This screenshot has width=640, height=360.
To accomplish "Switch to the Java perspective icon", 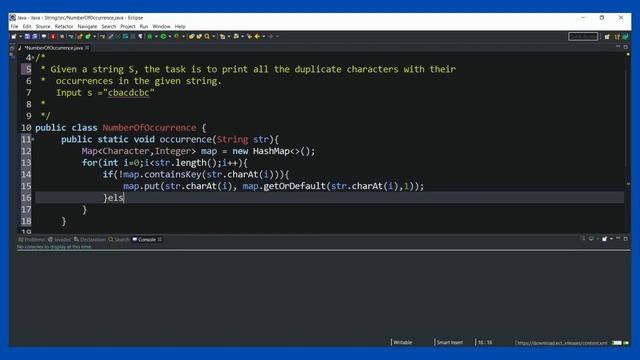I will tap(617, 36).
